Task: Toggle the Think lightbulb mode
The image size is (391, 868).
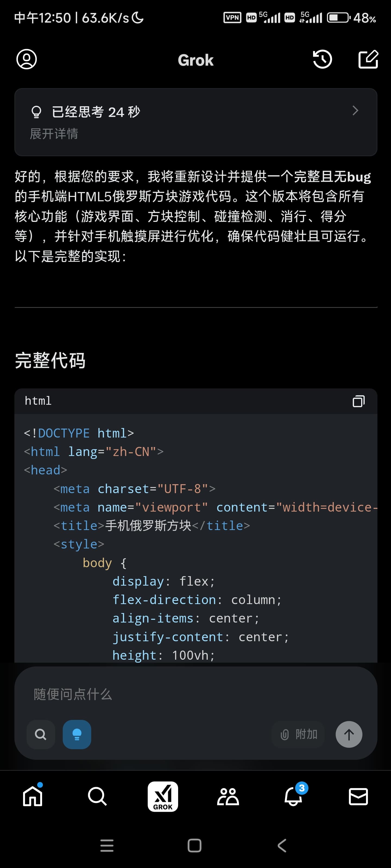Action: coord(77,734)
